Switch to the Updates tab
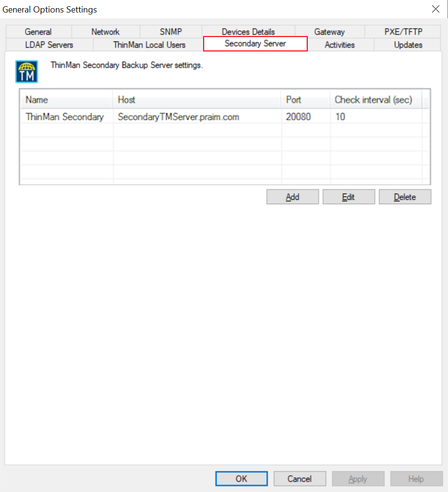Screen dimensions: 448x492 tap(408, 45)
